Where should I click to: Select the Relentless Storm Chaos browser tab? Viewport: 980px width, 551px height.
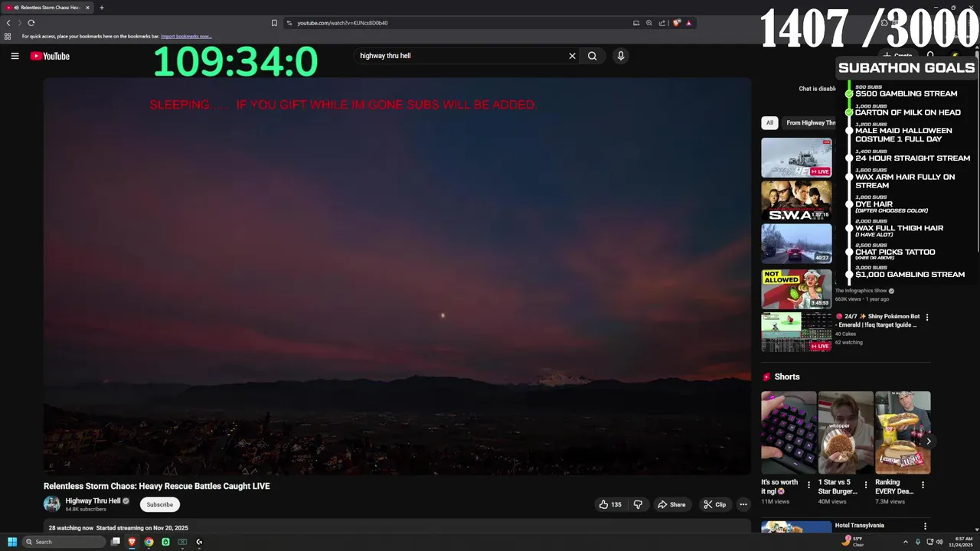47,8
